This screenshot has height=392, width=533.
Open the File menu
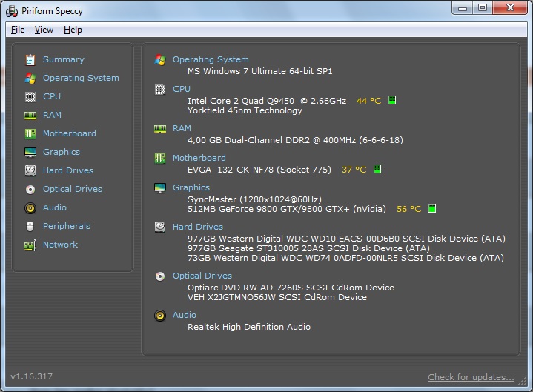tap(18, 30)
